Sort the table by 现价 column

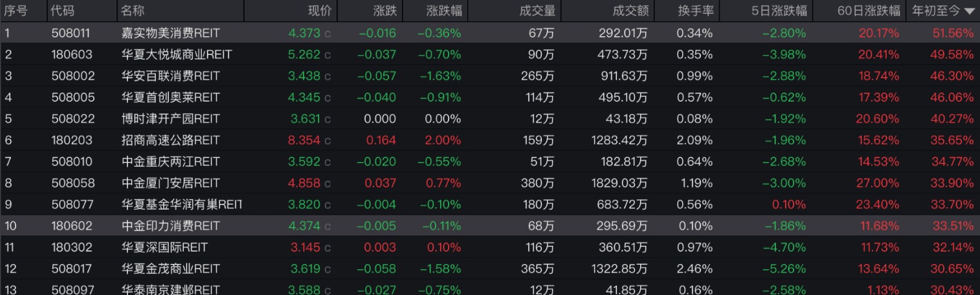318,11
